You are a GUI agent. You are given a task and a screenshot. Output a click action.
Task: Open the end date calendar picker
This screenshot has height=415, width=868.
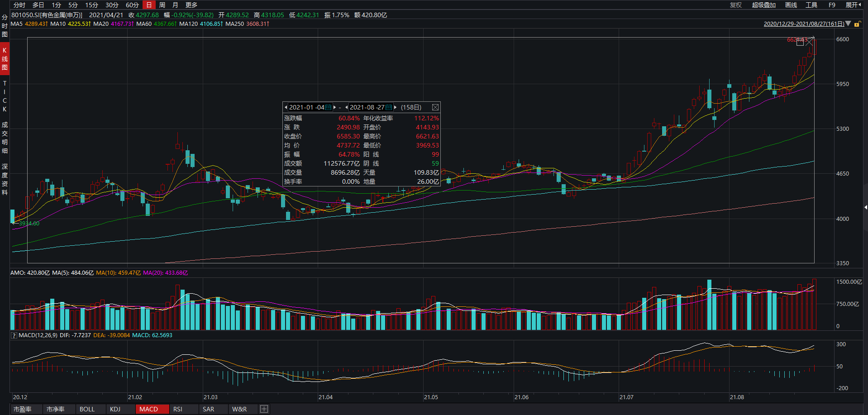389,107
